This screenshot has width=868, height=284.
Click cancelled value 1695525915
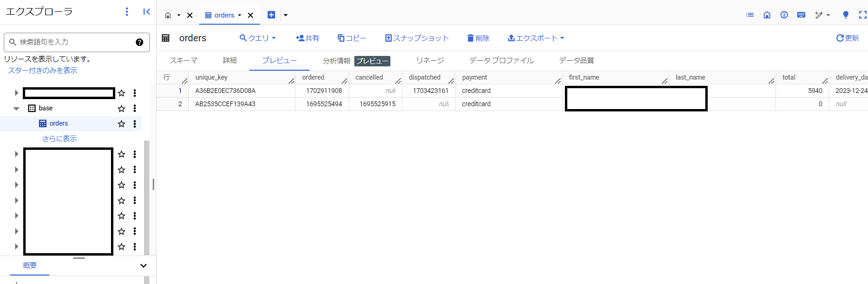coord(377,104)
